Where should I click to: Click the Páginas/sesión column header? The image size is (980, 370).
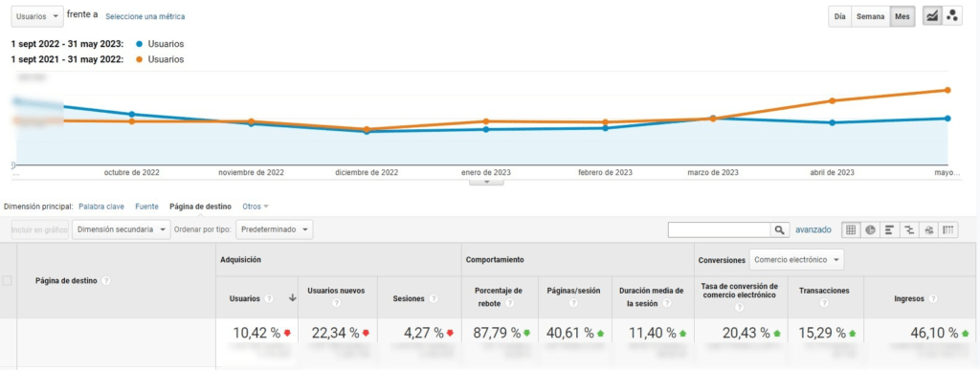click(573, 291)
